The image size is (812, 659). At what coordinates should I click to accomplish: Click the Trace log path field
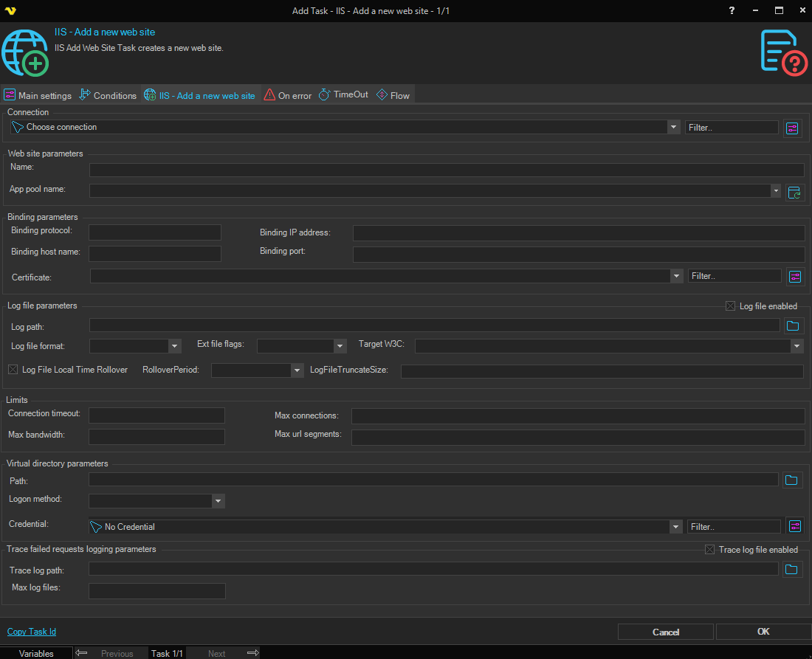[x=433, y=568]
